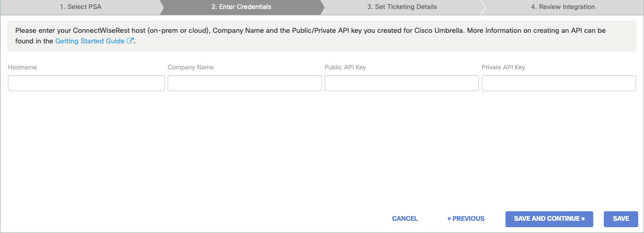Click Save and Continue »
644x233 pixels.
click(549, 219)
